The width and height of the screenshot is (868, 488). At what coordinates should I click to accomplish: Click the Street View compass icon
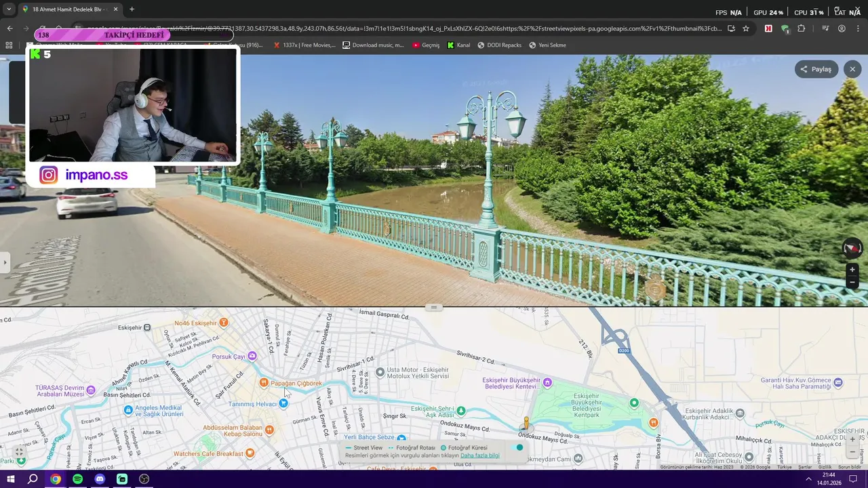(x=852, y=248)
